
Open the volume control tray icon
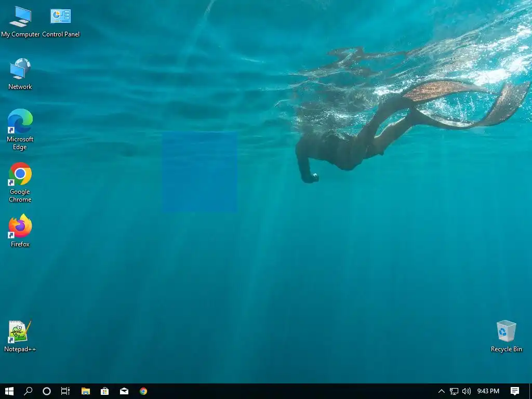(x=467, y=391)
